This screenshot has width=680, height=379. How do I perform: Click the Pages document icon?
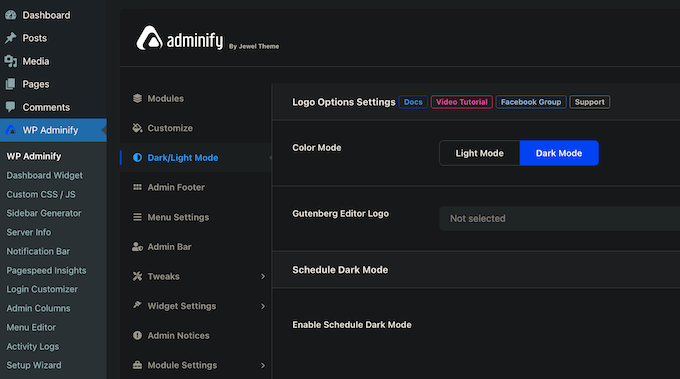click(11, 84)
